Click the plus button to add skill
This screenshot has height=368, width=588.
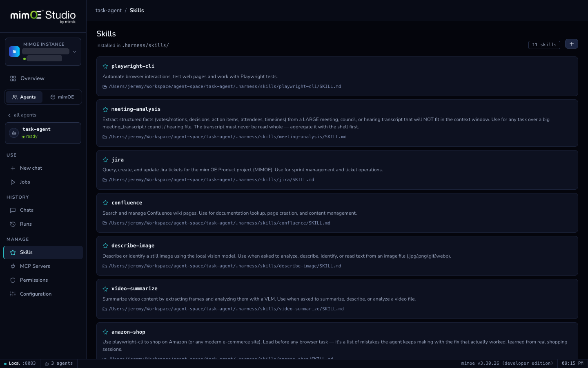(x=571, y=44)
